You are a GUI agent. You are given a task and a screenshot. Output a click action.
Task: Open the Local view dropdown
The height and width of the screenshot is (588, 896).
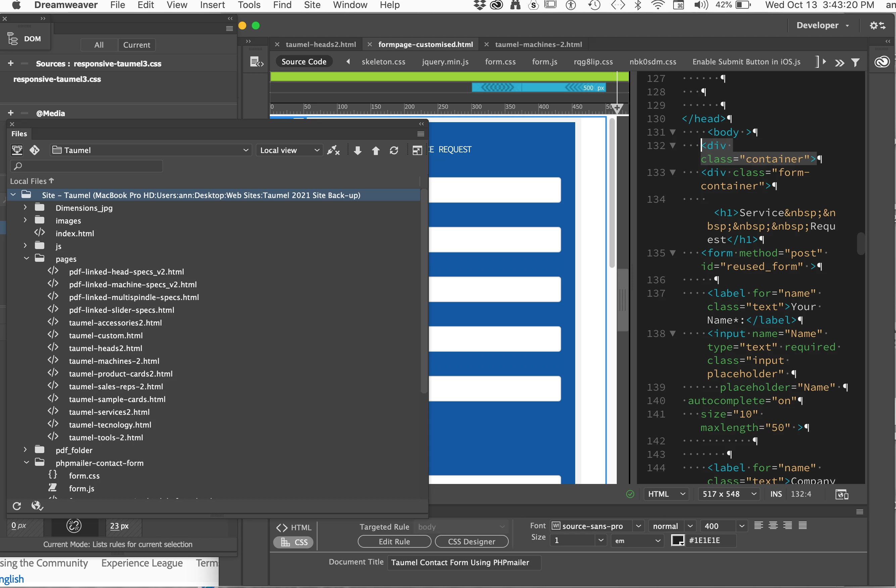click(x=289, y=150)
